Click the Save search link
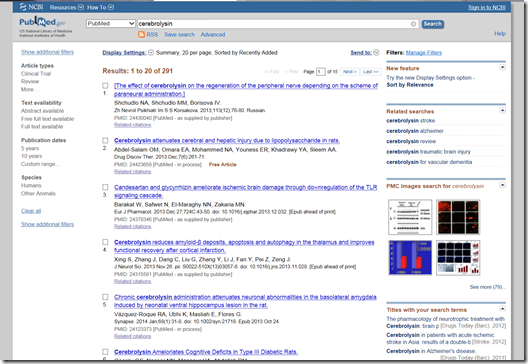 pos(179,34)
